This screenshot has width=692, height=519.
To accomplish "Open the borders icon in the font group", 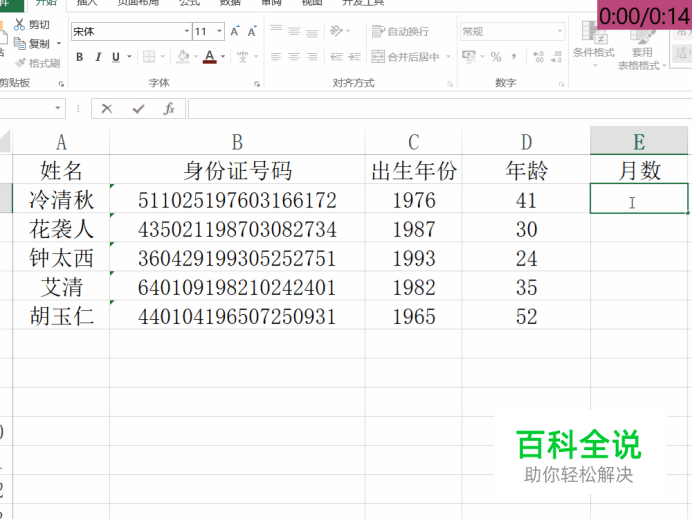I will (x=149, y=56).
